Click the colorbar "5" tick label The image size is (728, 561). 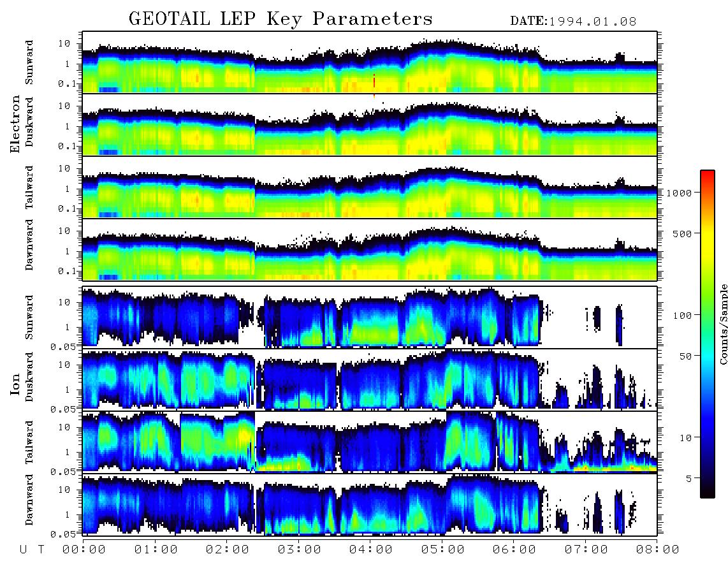[x=689, y=478]
